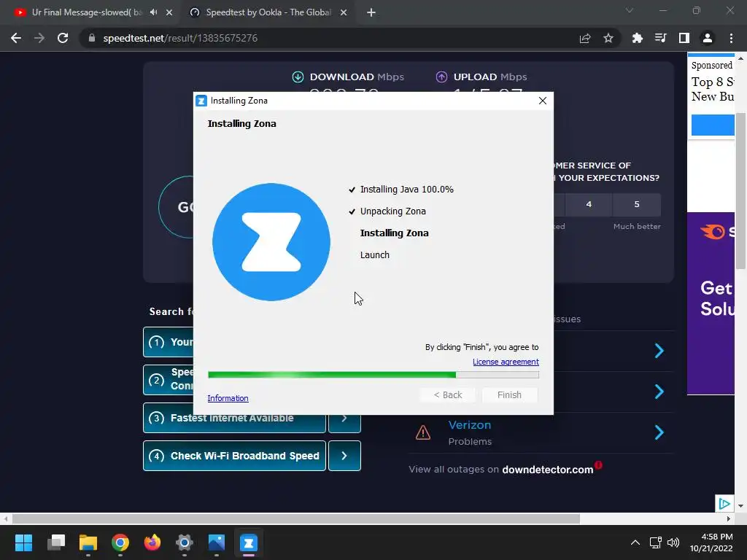Expand the Verizon outage chevron
This screenshot has height=560, width=747.
pos(659,432)
